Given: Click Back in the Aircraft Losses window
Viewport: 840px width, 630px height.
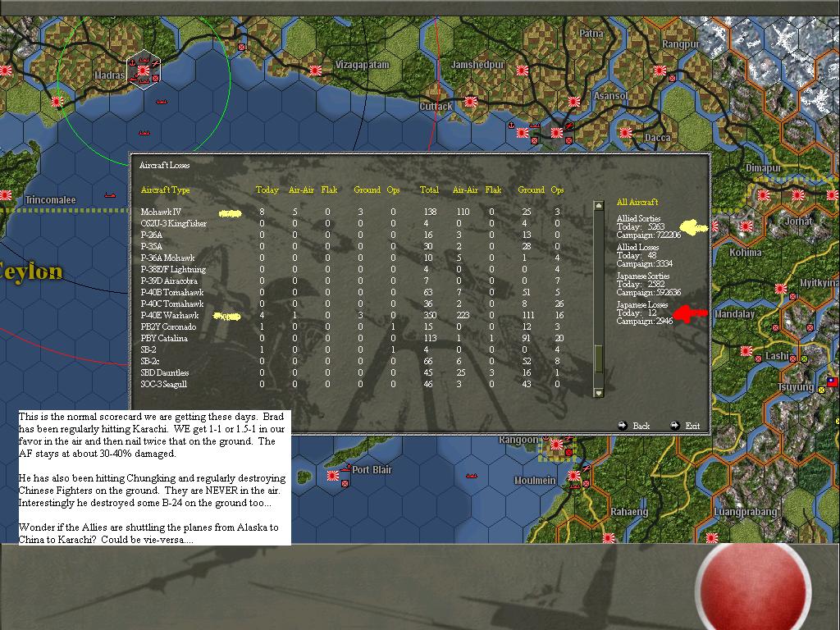Looking at the screenshot, I should (641, 426).
